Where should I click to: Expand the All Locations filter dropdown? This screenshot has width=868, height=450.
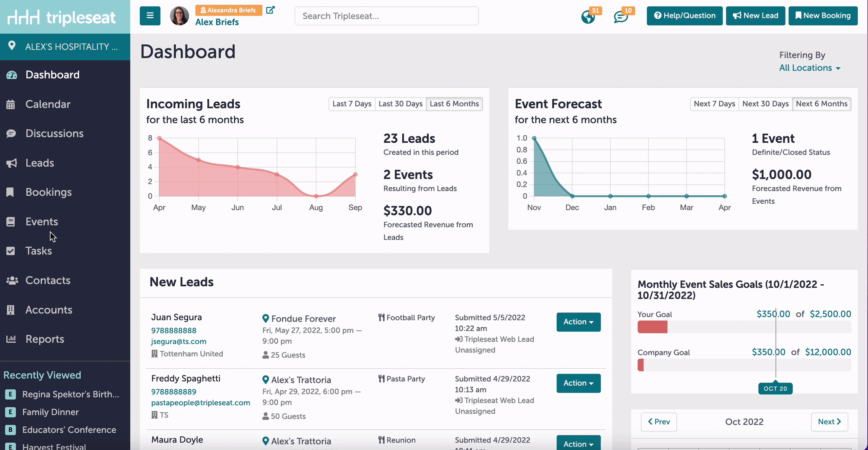click(810, 68)
